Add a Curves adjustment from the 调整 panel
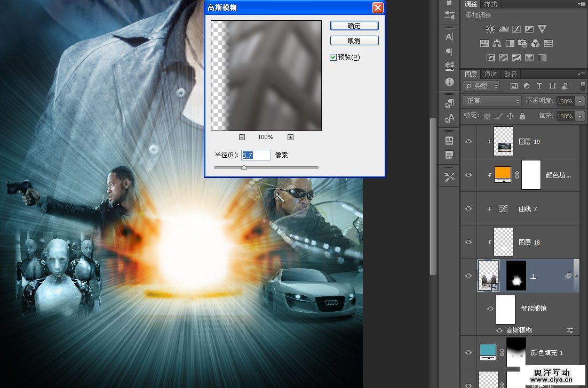The width and height of the screenshot is (588, 388). [516, 29]
